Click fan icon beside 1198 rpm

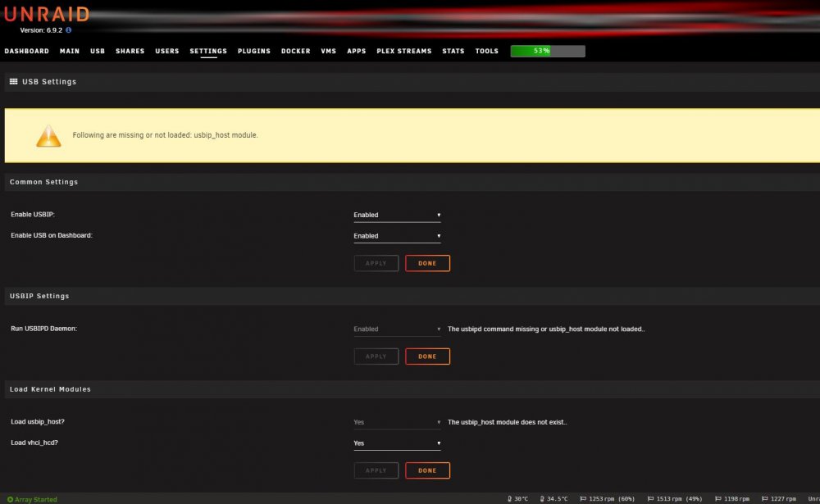tap(718, 499)
